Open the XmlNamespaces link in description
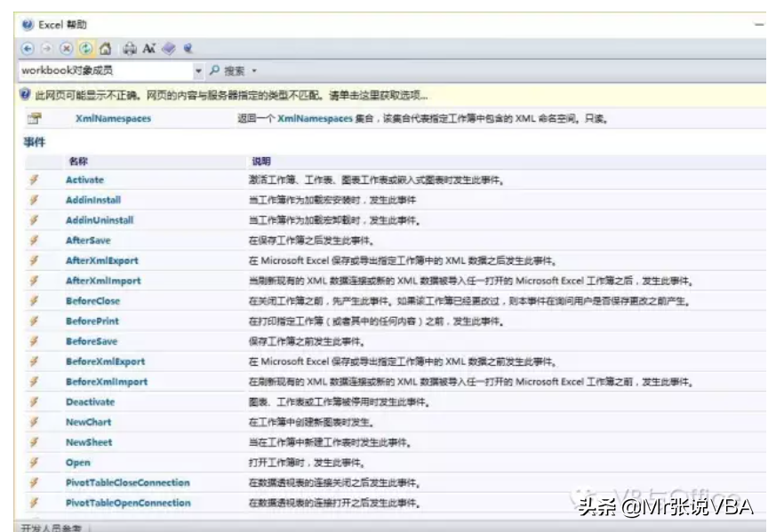The height and width of the screenshot is (532, 768). [x=315, y=118]
